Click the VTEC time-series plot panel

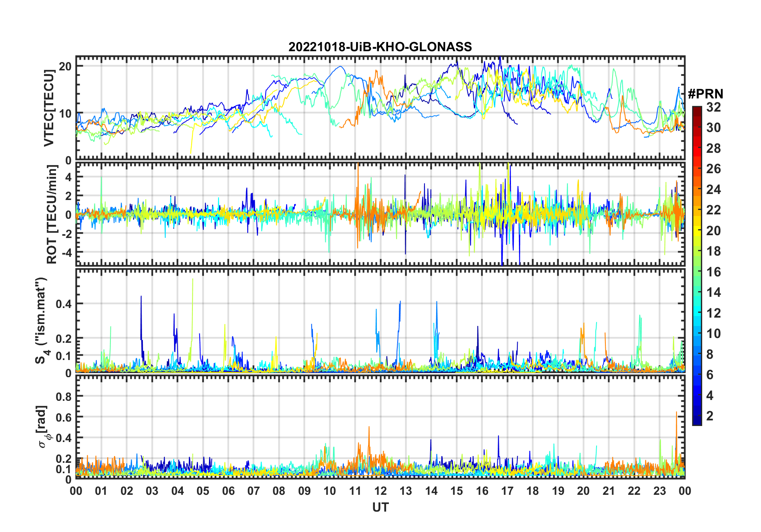[x=380, y=108]
